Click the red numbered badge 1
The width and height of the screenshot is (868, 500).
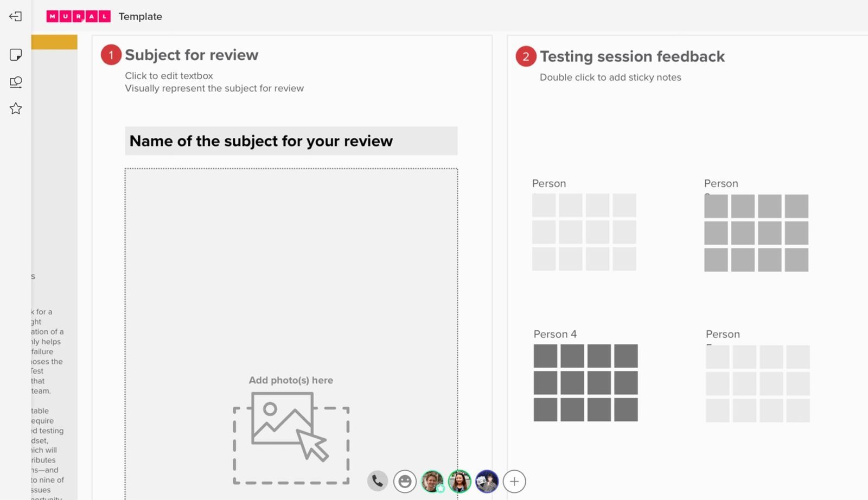click(110, 55)
